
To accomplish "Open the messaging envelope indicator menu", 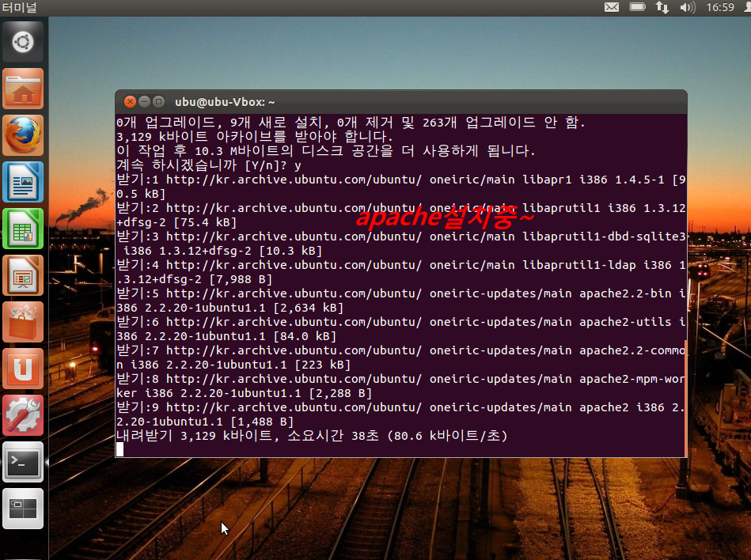I will [612, 8].
